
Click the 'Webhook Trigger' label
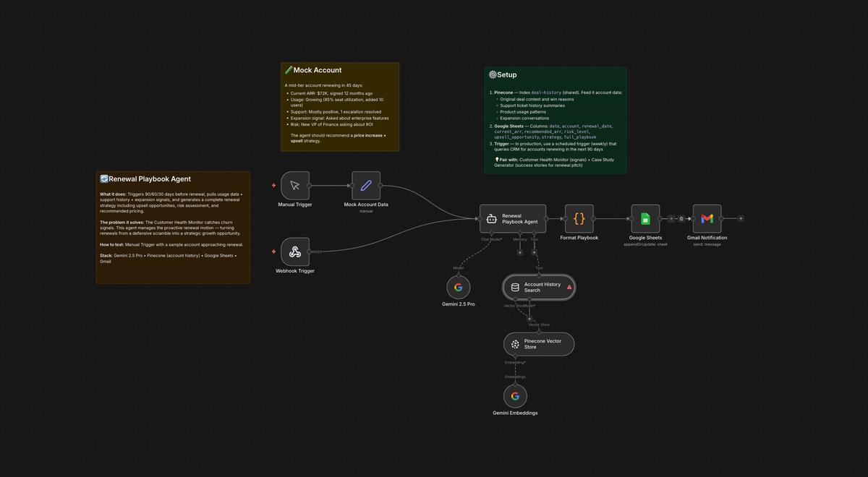[x=295, y=271]
